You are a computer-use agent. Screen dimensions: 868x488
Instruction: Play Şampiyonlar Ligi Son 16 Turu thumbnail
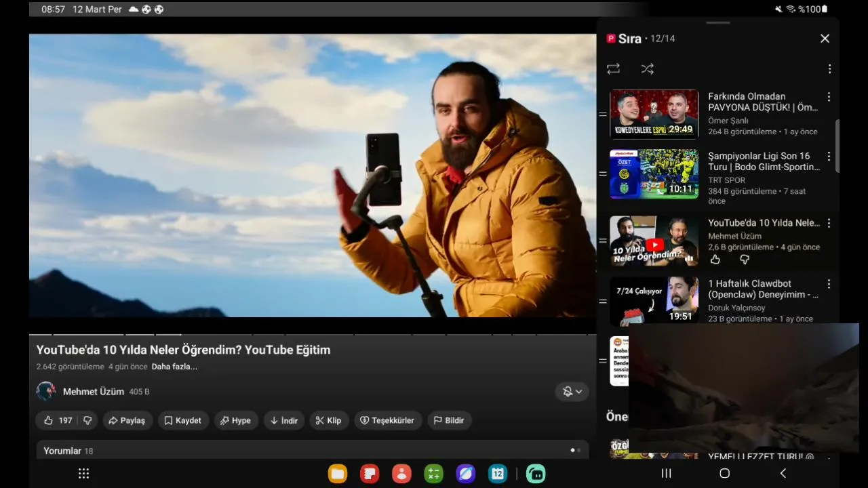click(x=654, y=174)
